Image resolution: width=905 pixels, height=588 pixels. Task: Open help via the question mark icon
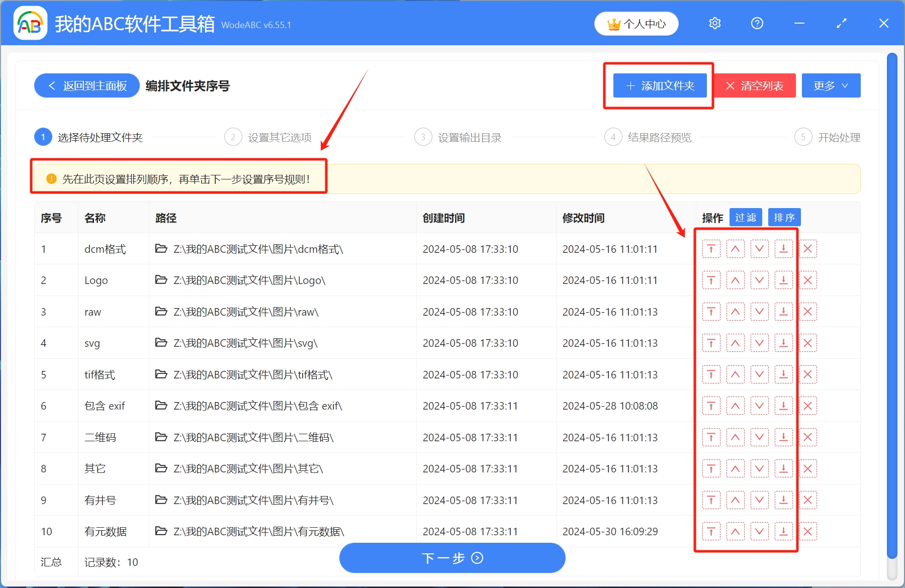coord(757,23)
